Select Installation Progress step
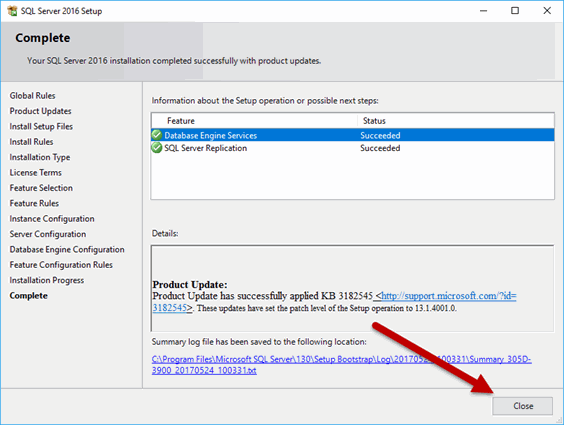This screenshot has height=425, width=564. point(46,280)
